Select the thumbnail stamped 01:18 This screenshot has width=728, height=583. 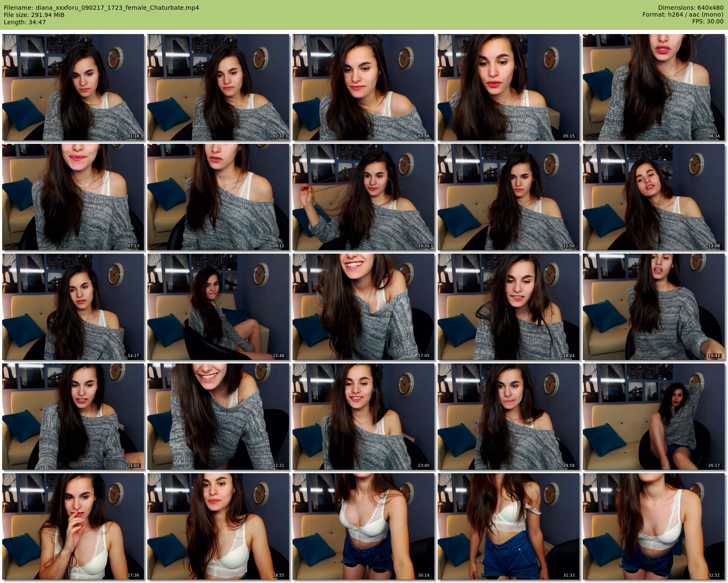point(73,87)
